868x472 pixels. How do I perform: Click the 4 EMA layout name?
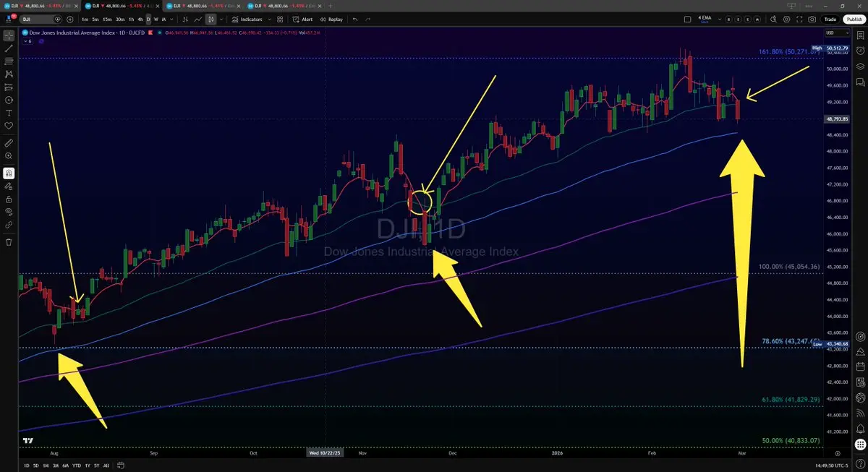coord(705,18)
